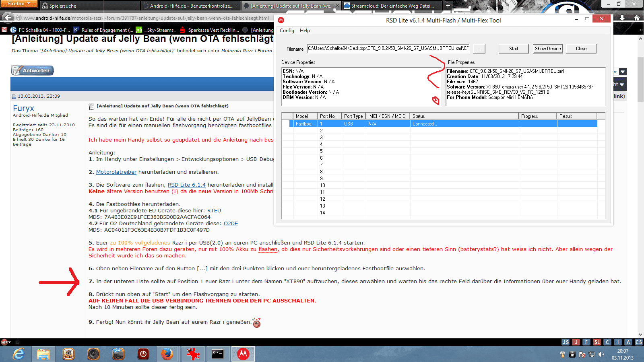Open =Sky-Streams= bookmark

pyautogui.click(x=156, y=30)
